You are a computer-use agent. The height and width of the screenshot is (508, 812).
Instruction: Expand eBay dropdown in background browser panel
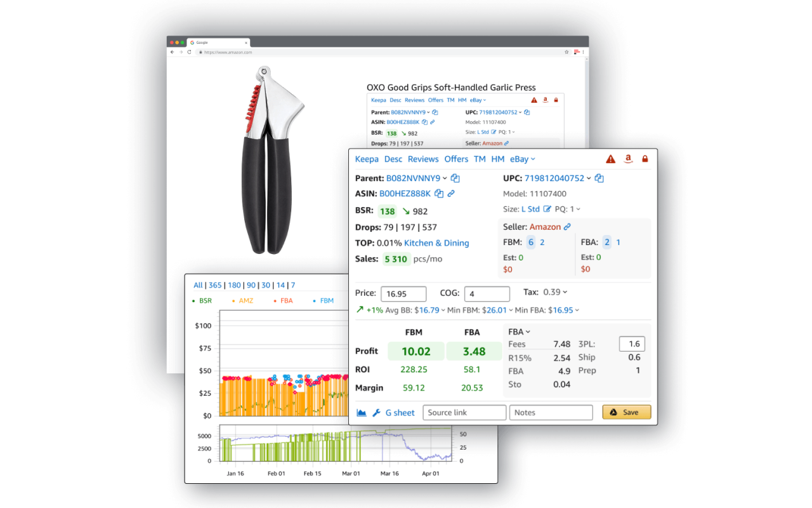tap(478, 100)
